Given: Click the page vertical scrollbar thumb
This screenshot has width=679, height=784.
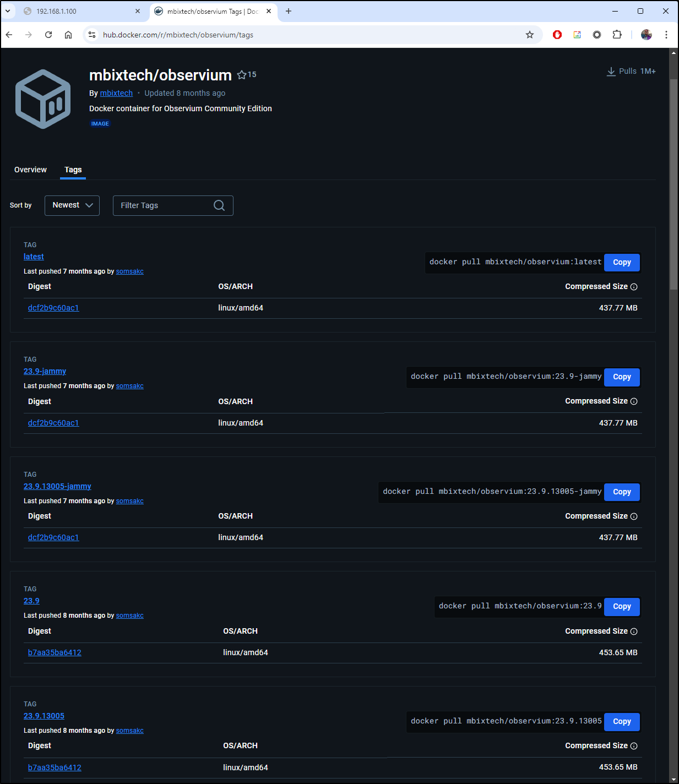Looking at the screenshot, I should [673, 184].
